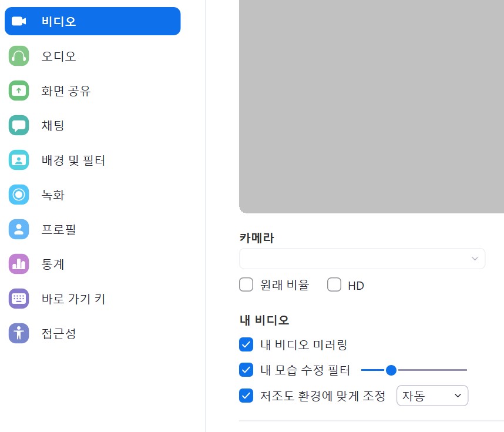Open 통계 statistics via chart icon

tap(19, 264)
